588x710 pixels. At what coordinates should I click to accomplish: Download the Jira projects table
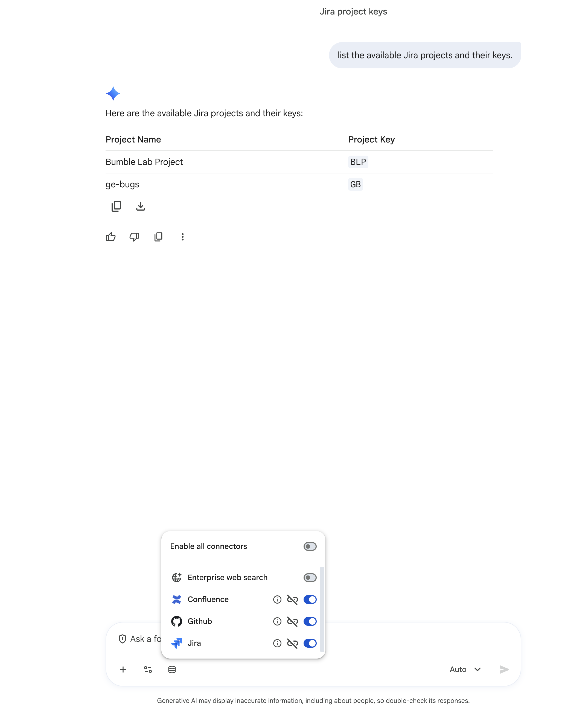coord(140,206)
